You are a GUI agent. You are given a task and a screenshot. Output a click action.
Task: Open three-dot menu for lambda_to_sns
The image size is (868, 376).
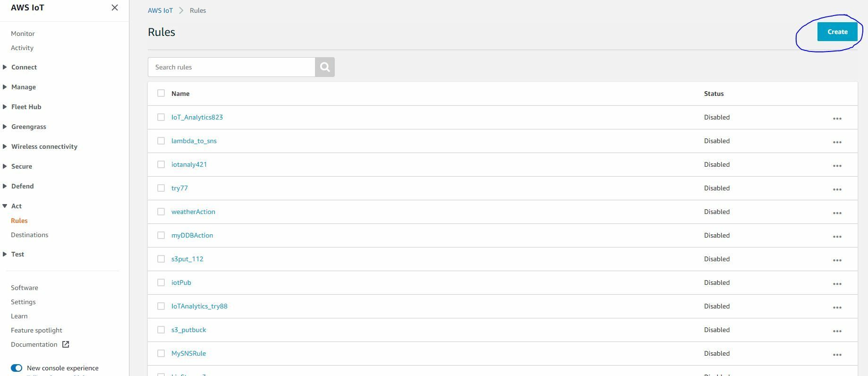[837, 142]
